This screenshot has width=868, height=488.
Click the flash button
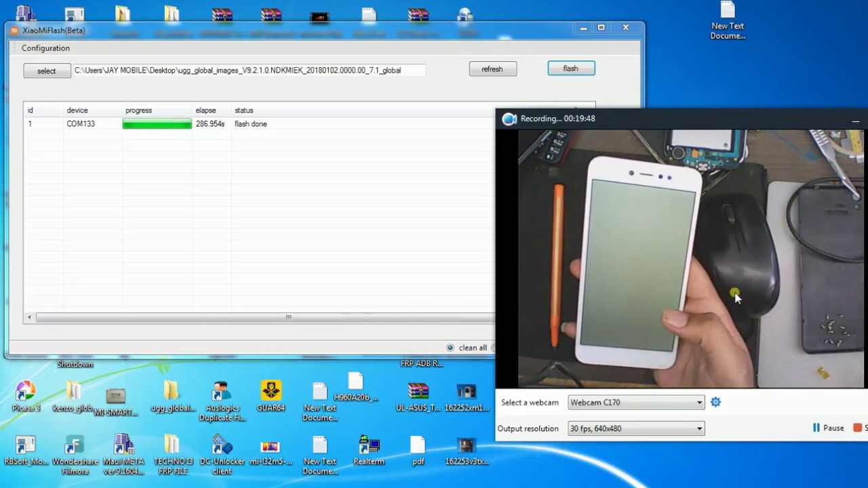(x=571, y=68)
